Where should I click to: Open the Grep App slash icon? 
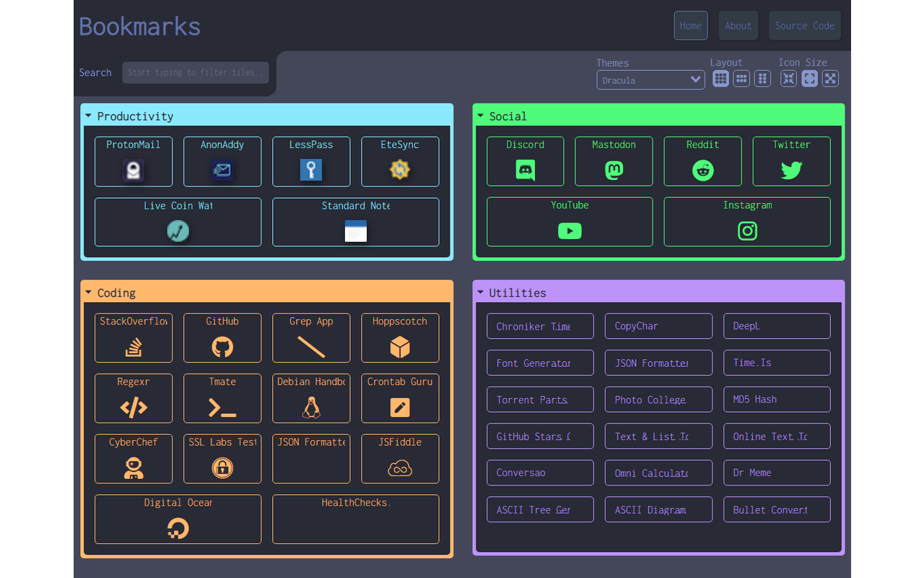tap(311, 348)
